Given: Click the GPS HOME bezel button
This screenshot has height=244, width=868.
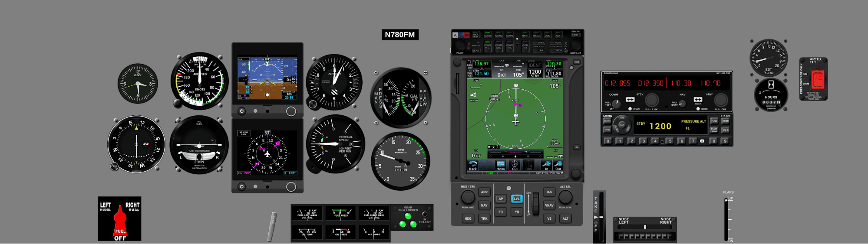Looking at the screenshot, I should tap(577, 62).
